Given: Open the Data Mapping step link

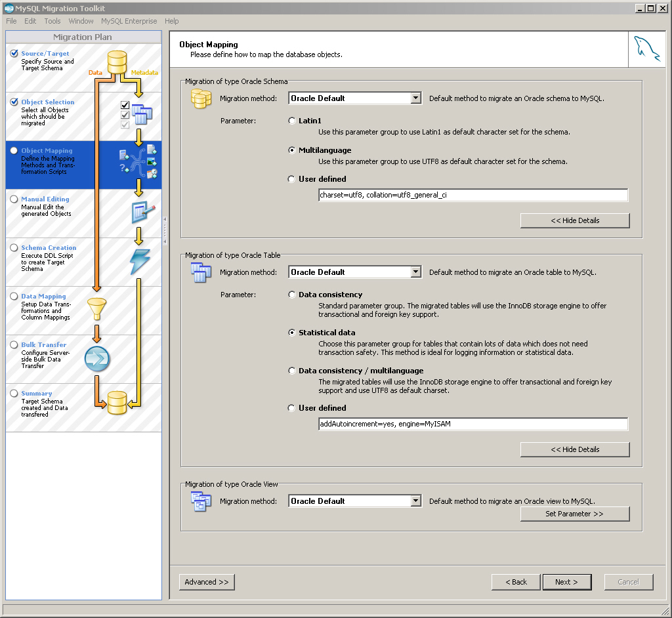Looking at the screenshot, I should click(x=44, y=296).
